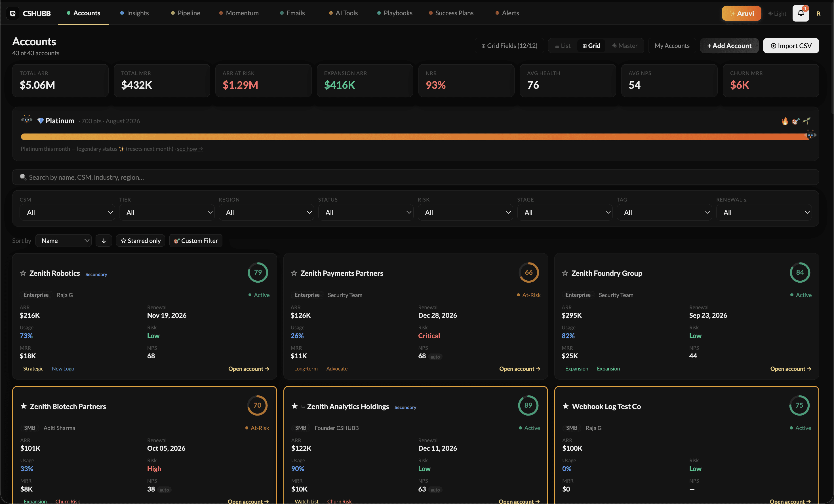Star the Zenith Payments Partners account
834x504 pixels.
[294, 273]
